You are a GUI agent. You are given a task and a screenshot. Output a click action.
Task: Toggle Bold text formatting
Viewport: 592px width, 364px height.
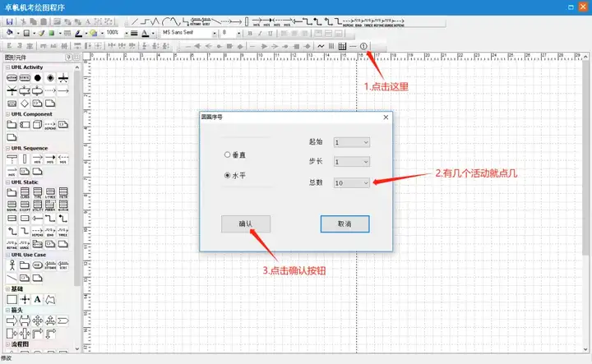[x=250, y=33]
